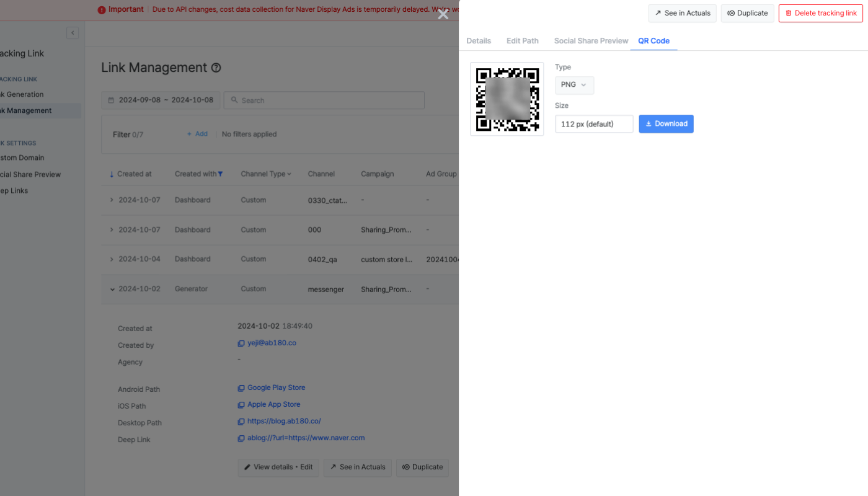The height and width of the screenshot is (496, 868).
Task: Click the 2024-10-02 18:49:40 created timestamp
Action: (x=275, y=326)
